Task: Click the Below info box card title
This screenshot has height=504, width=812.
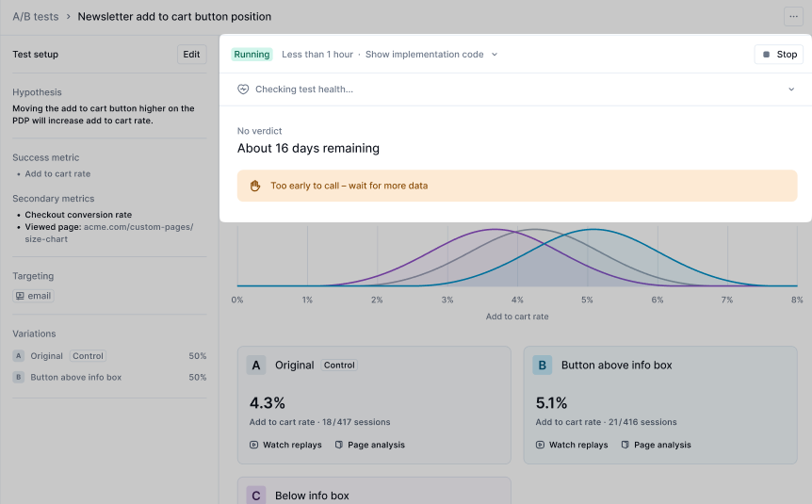Action: click(312, 496)
